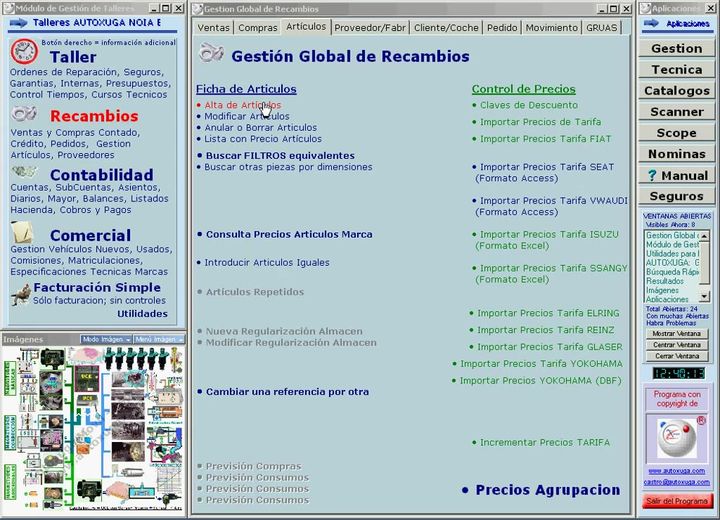This screenshot has width=720, height=520.
Task: Click Buscar otras piezas por dimensiones
Action: 288,167
